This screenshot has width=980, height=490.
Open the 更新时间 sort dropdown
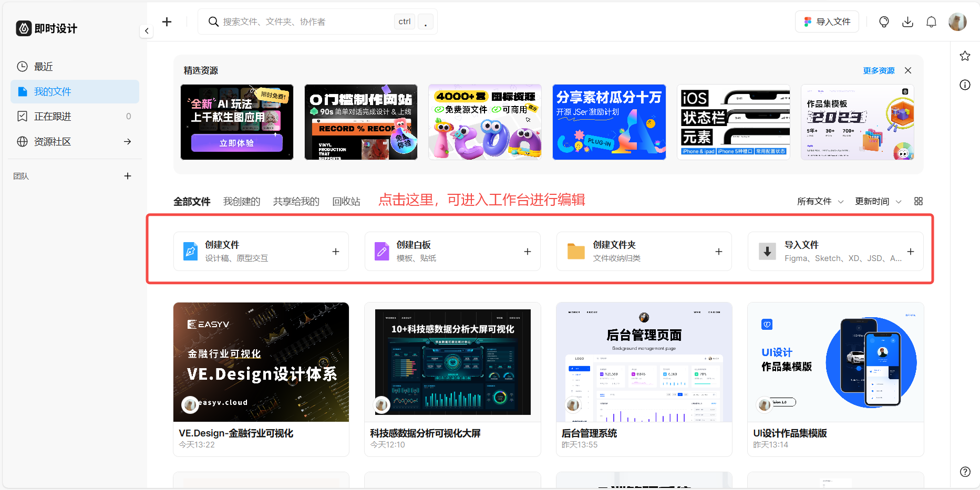[x=878, y=201]
